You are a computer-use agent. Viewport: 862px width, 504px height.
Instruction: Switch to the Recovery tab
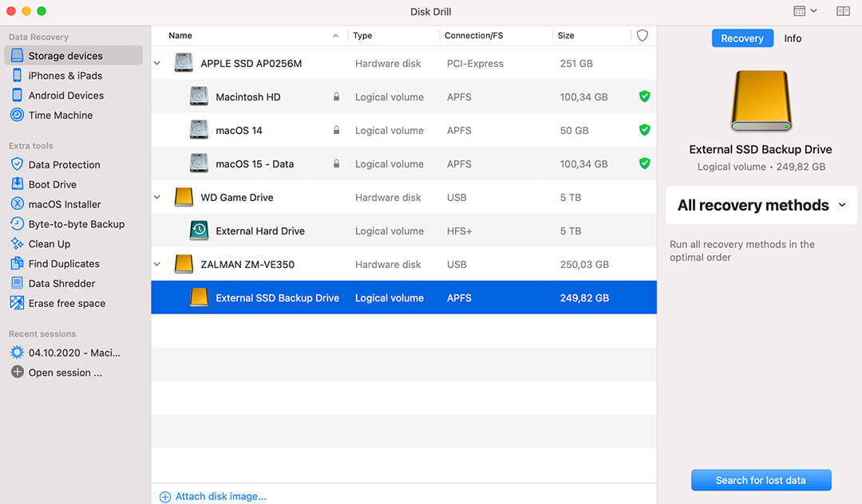[742, 38]
